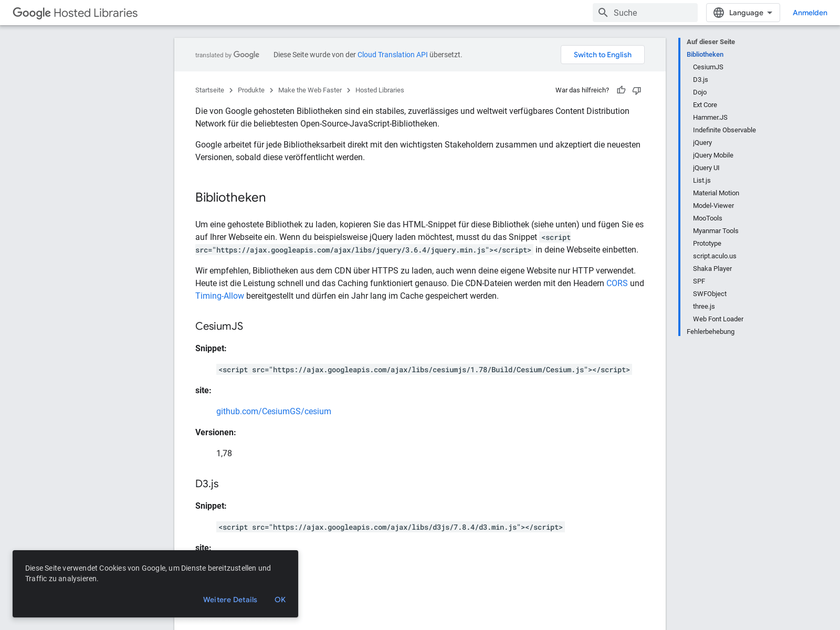Click OK on the cookie notice

point(280,600)
